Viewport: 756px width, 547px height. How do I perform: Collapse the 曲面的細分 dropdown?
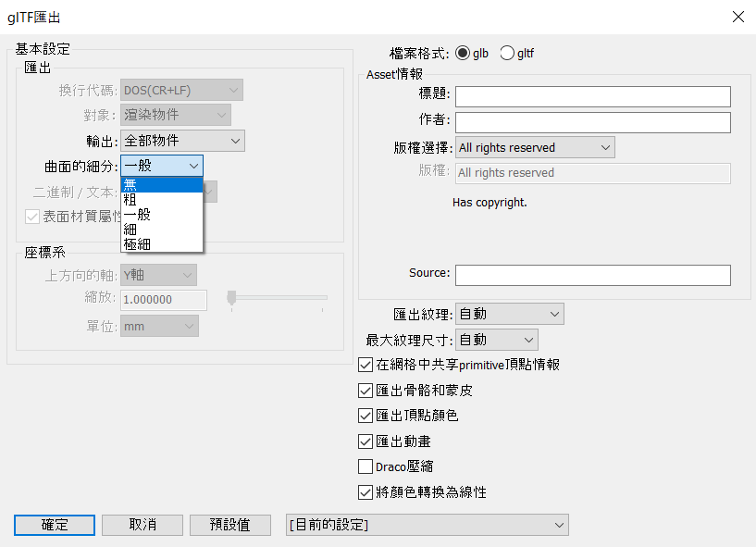tap(162, 166)
